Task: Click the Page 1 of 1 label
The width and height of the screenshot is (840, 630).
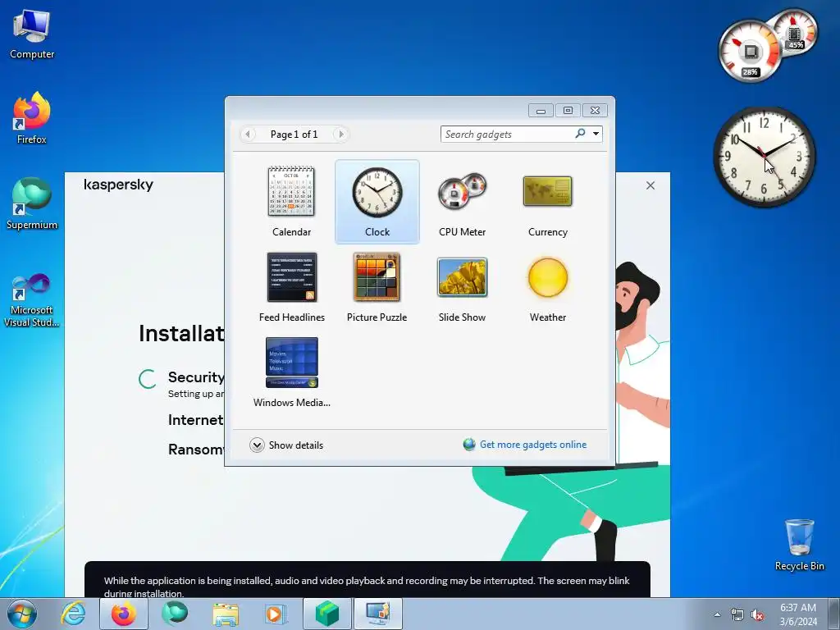Action: coord(294,134)
